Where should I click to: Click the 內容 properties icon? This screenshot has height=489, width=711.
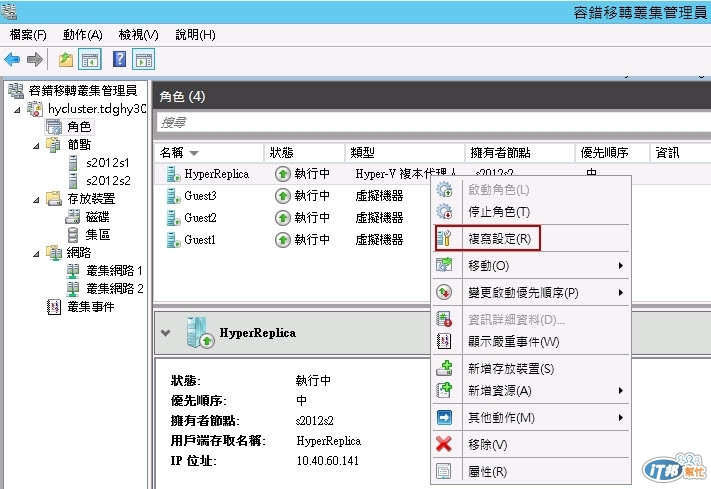pyautogui.click(x=444, y=471)
